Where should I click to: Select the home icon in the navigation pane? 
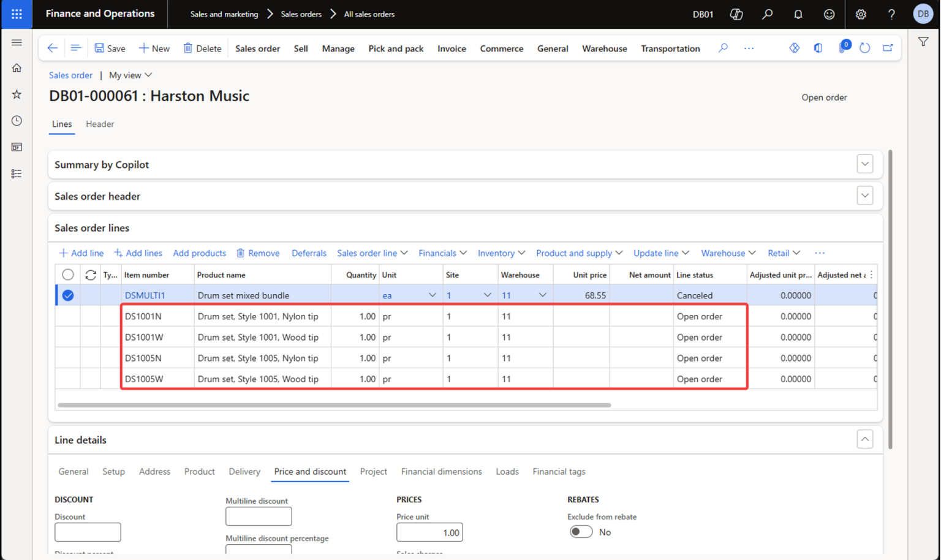click(x=17, y=67)
